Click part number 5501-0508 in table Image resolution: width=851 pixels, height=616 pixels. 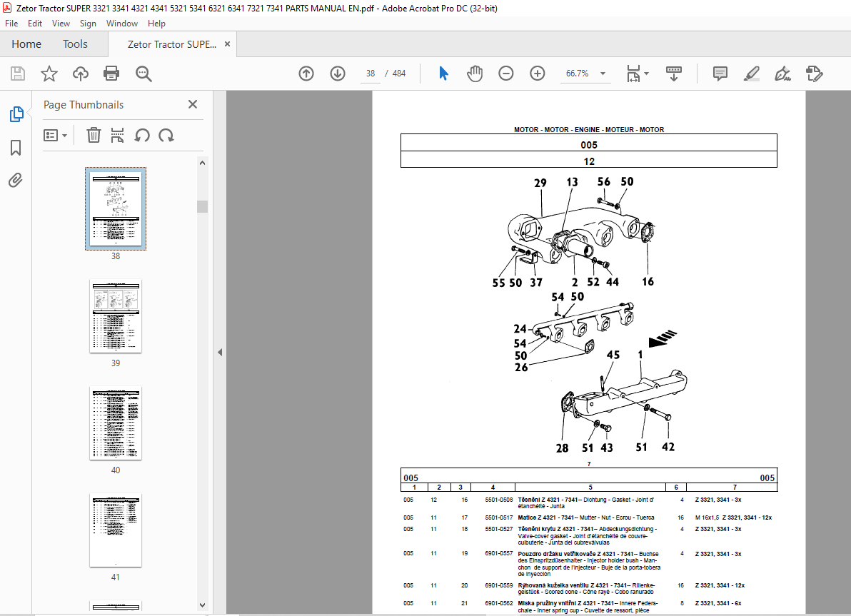[x=499, y=500]
